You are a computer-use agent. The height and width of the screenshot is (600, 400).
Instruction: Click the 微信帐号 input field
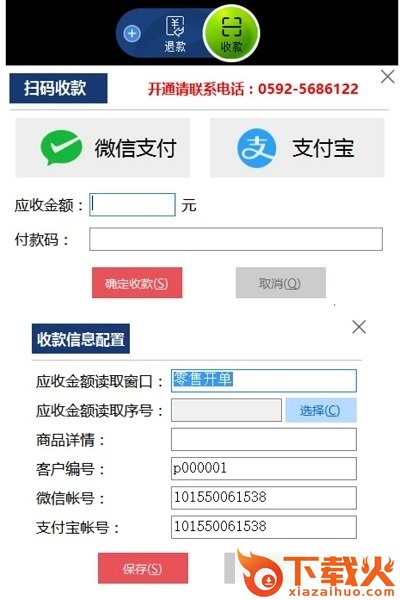pyautogui.click(x=264, y=497)
